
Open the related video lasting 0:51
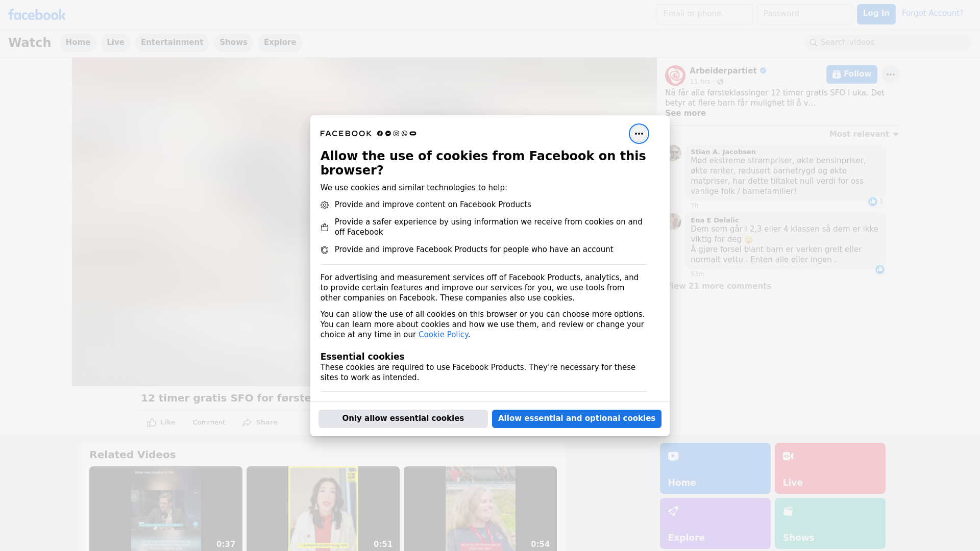tap(323, 508)
